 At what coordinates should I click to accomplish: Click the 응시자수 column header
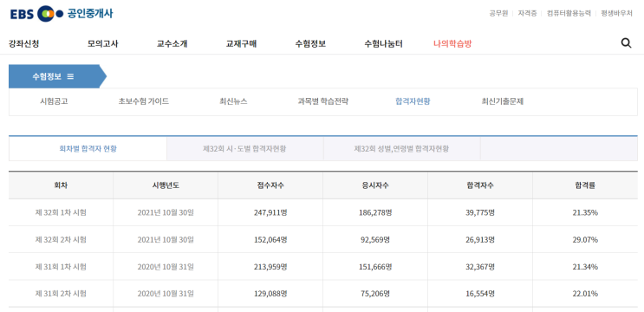click(375, 185)
